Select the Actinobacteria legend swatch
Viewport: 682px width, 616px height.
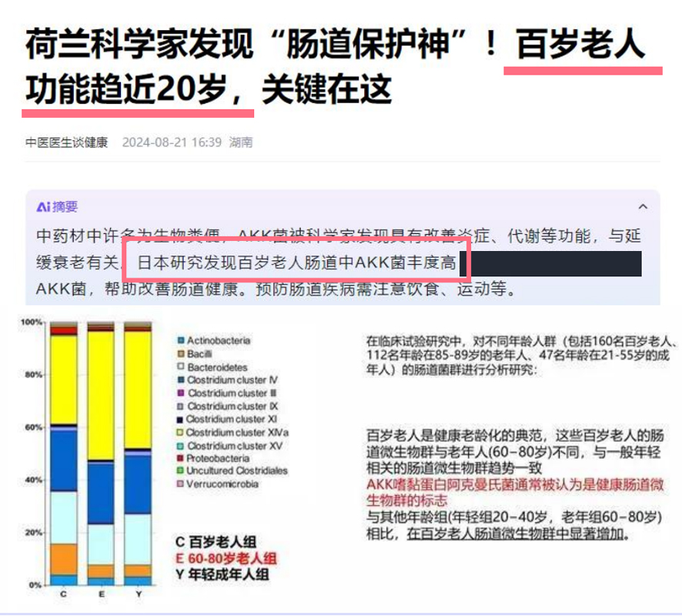[181, 340]
